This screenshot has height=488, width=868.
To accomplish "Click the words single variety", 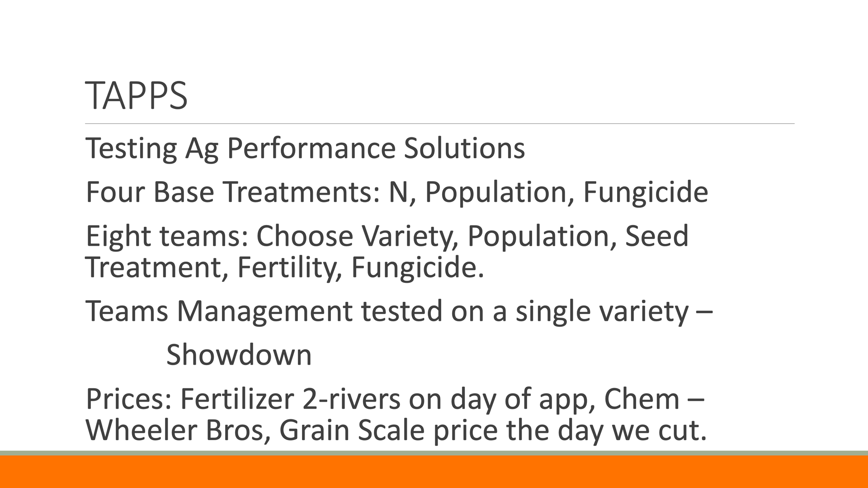I will point(602,311).
